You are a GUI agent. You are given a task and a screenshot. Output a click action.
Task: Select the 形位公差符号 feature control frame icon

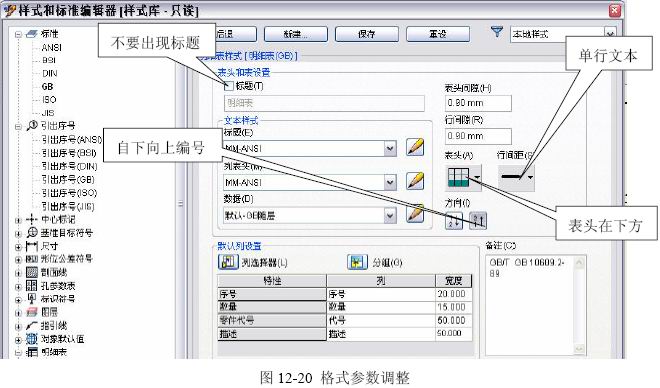point(32,259)
